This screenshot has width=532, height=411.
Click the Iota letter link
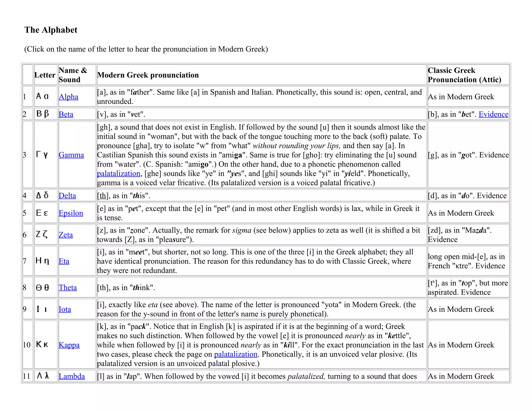point(65,309)
